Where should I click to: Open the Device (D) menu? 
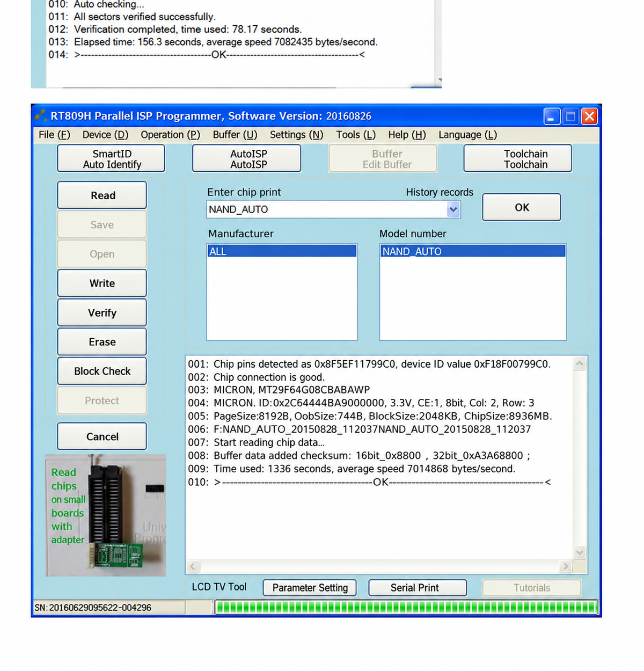(105, 135)
